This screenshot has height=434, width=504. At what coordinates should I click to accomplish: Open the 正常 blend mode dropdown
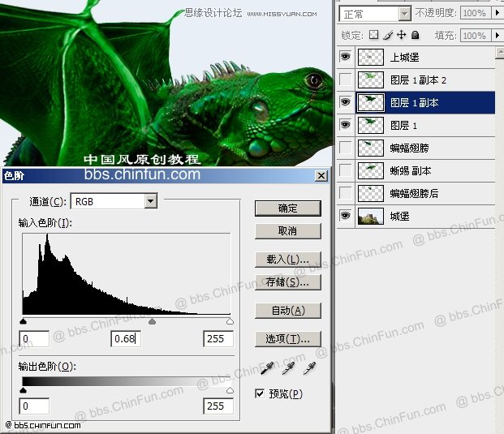click(x=405, y=14)
